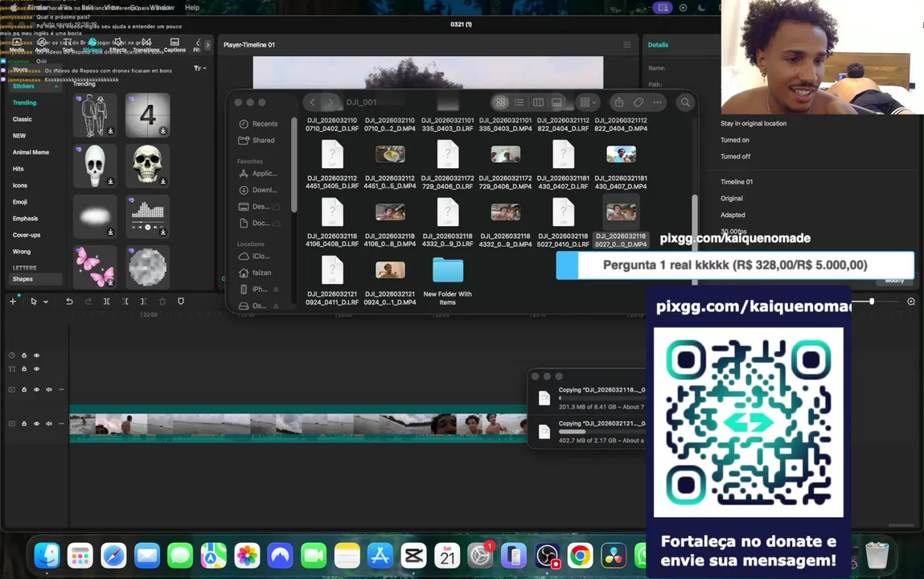Download the countdown 4 sticker
This screenshot has width=924, height=579.
click(162, 131)
